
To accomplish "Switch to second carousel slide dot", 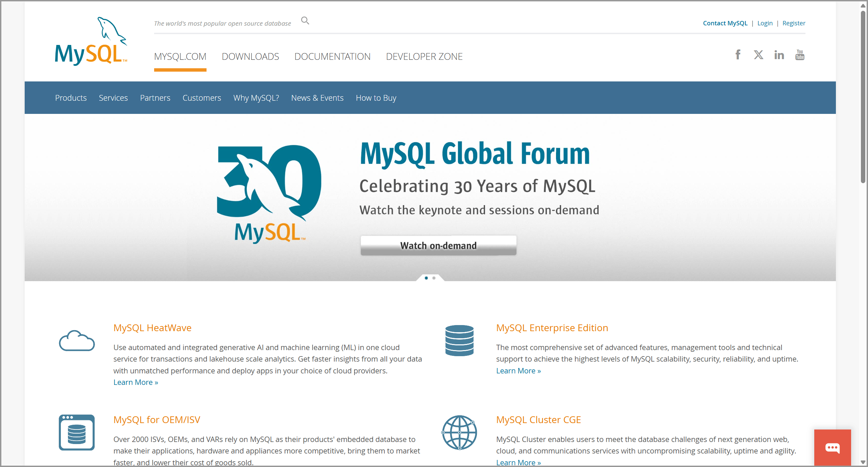I will coord(434,278).
